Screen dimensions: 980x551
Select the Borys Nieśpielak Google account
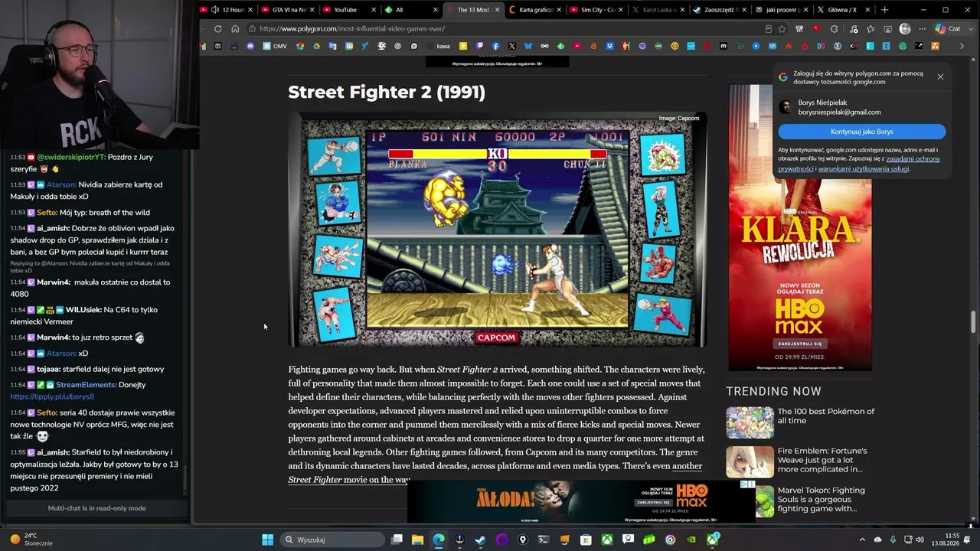point(862,107)
